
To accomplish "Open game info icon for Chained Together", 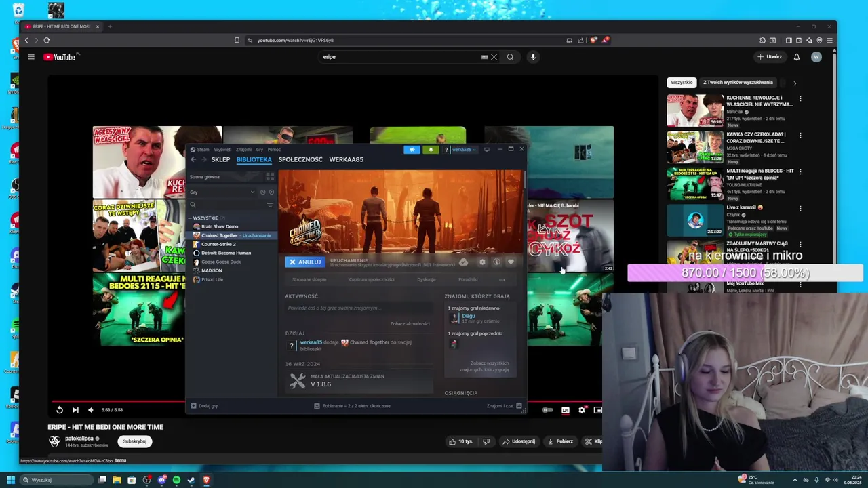I will (496, 262).
